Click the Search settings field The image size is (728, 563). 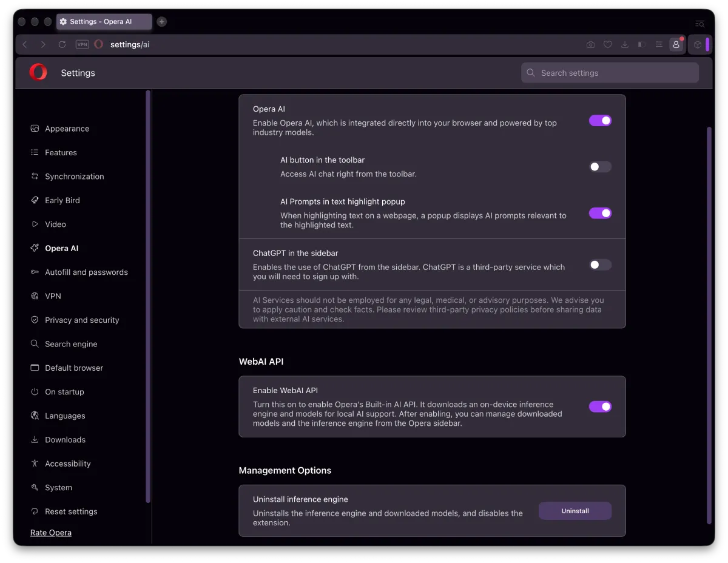(x=610, y=73)
